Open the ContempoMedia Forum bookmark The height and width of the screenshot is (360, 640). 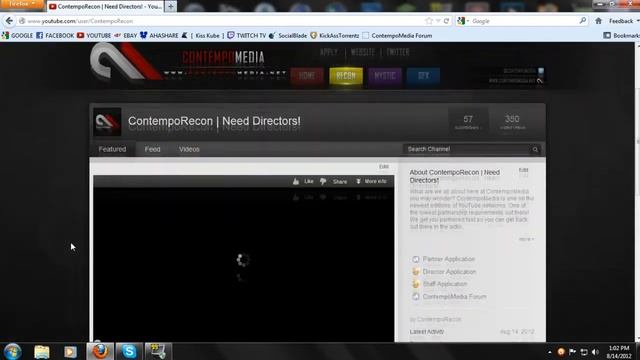point(397,36)
